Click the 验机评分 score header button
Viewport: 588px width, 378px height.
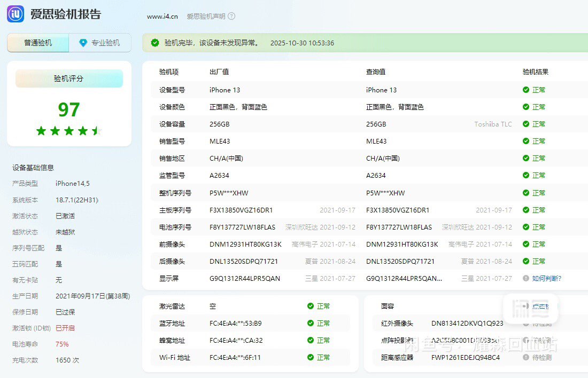point(69,78)
